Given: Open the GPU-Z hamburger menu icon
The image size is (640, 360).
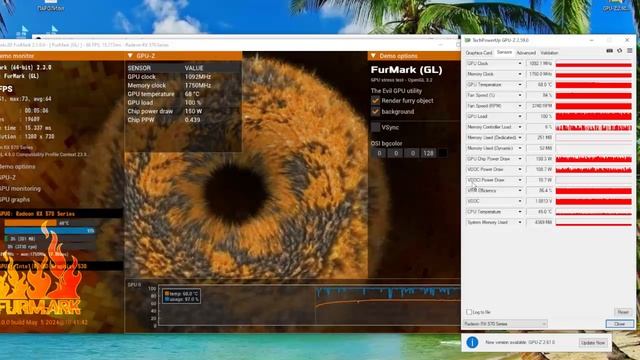Looking at the screenshot, I should click(629, 51).
